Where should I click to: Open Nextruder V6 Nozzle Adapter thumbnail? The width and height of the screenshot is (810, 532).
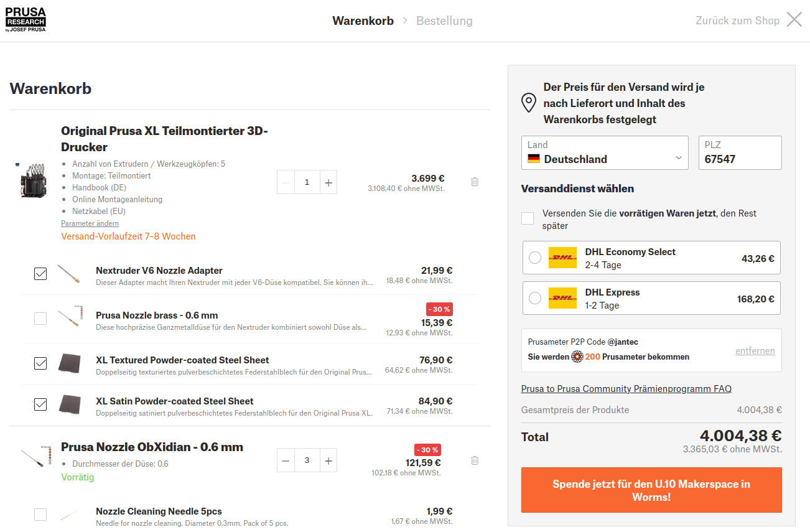click(69, 274)
